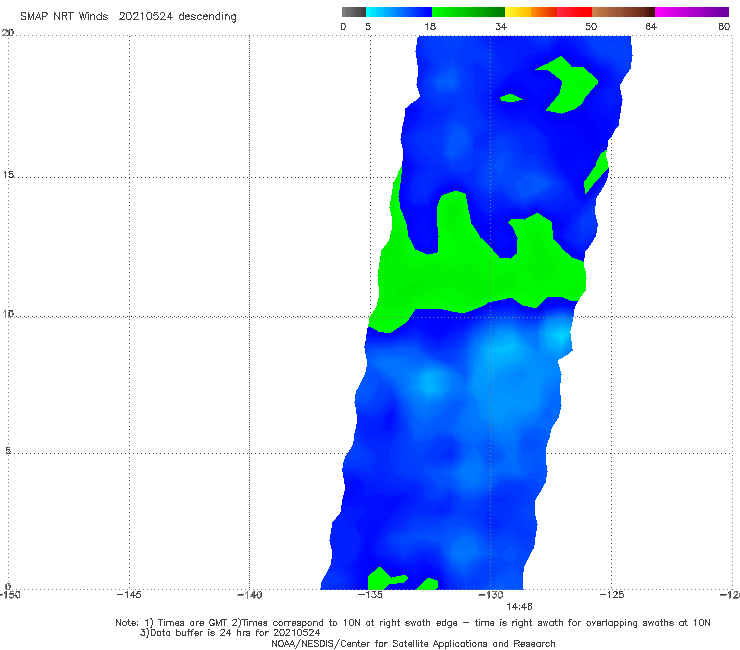Click the color bar label '64'
The width and height of the screenshot is (740, 650).
tap(651, 27)
